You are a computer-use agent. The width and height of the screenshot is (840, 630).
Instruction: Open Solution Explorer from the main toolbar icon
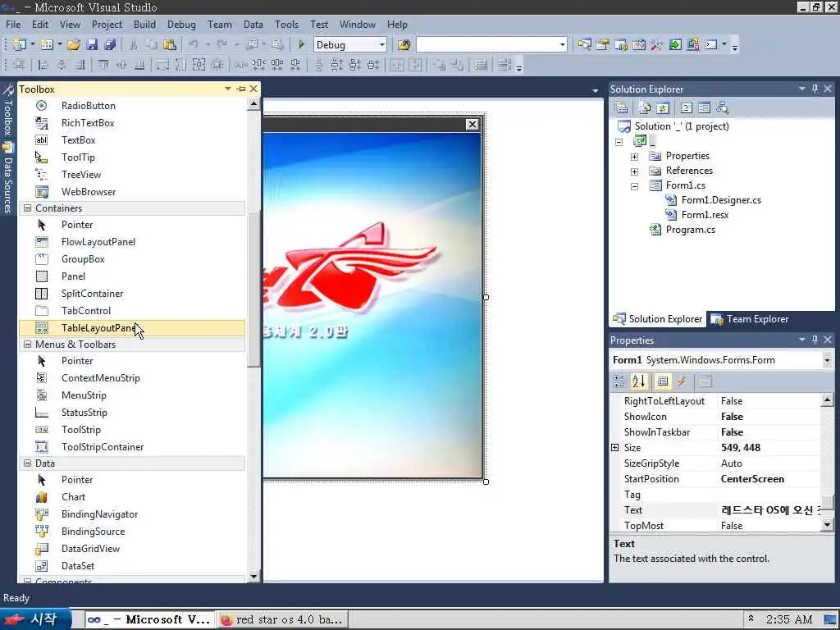coord(584,45)
